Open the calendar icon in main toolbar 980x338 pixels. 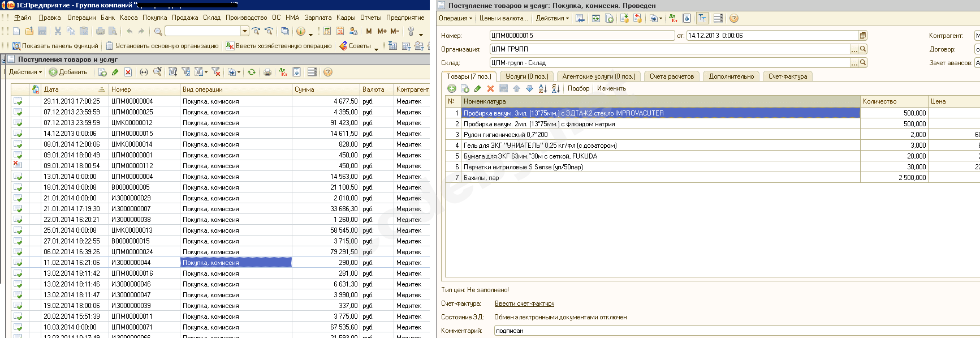pyautogui.click(x=340, y=31)
